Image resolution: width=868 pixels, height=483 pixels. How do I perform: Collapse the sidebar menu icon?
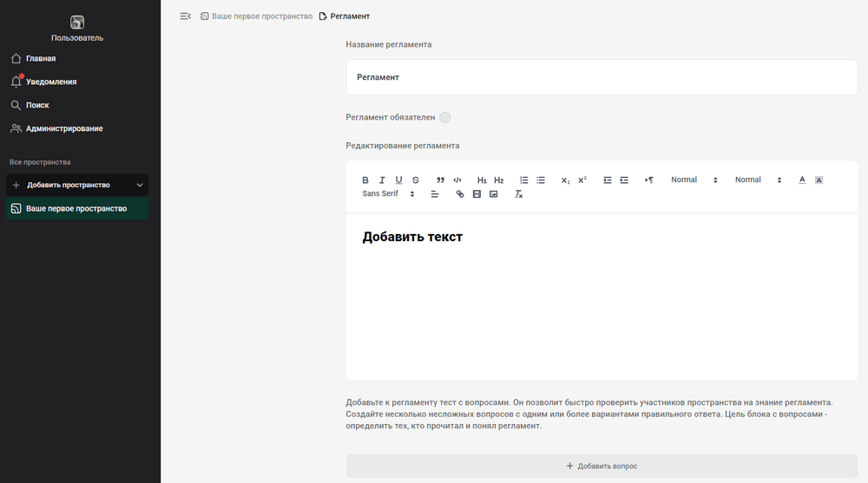pyautogui.click(x=186, y=16)
